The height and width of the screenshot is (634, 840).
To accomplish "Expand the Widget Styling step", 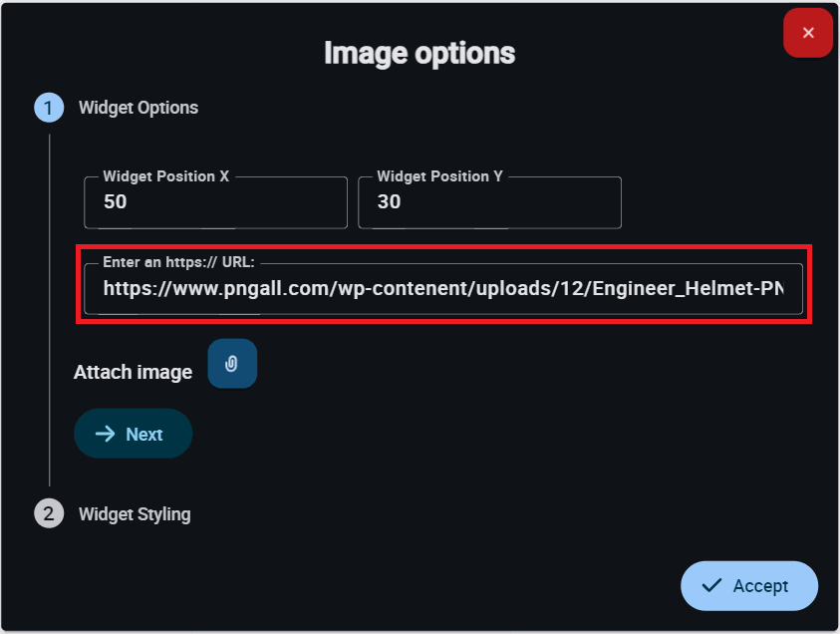I will 135,514.
